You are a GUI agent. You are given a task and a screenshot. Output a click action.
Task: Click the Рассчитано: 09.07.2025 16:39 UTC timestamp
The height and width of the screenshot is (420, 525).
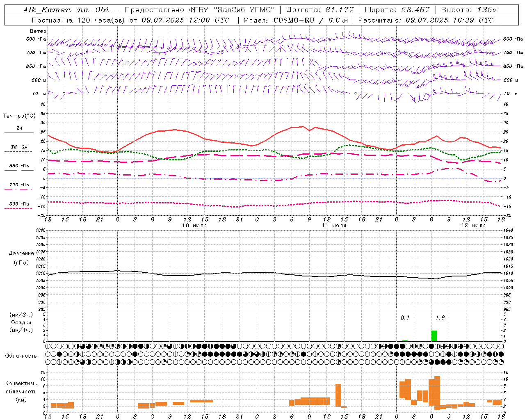coord(426,20)
